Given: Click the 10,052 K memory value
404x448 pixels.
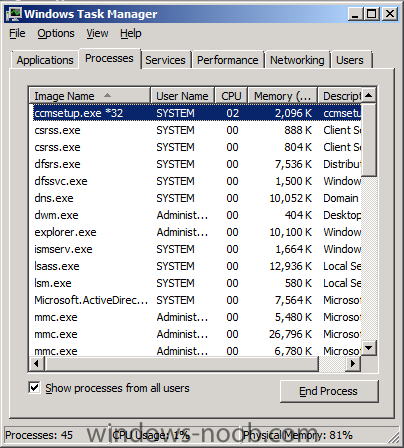Looking at the screenshot, I should (291, 198).
